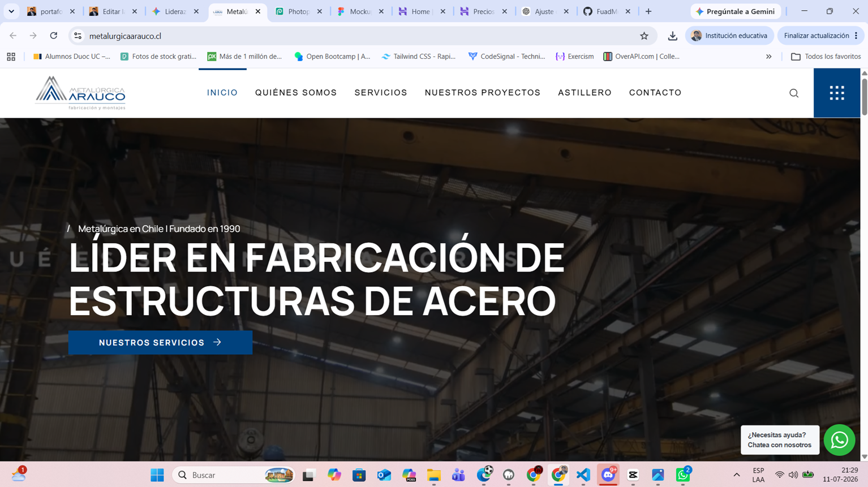Bookmark page with the star icon

[x=644, y=36]
